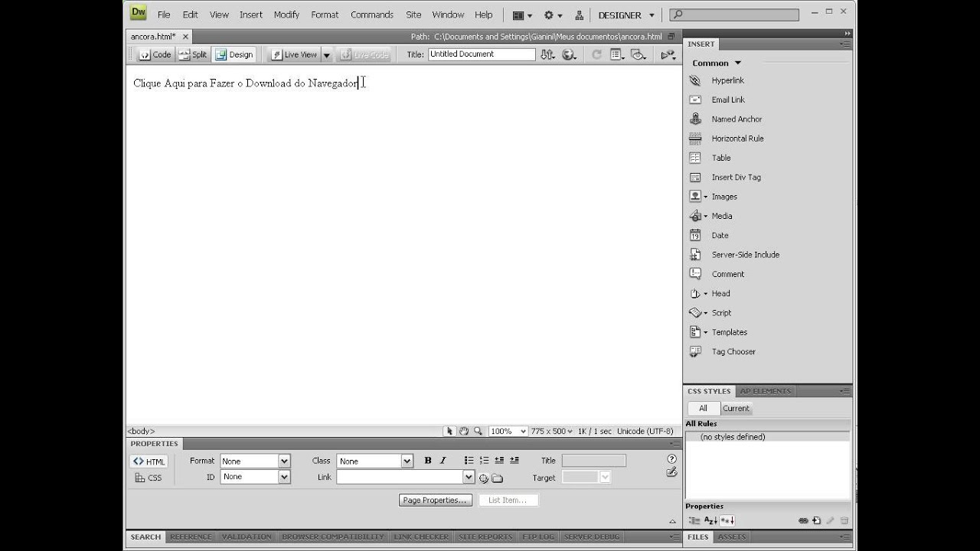Open window size 775 x 500 dropdown
Image resolution: width=980 pixels, height=551 pixels.
point(552,432)
